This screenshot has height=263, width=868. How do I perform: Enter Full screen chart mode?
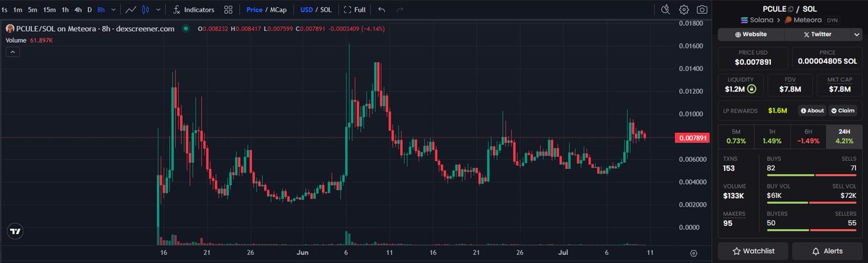point(354,10)
